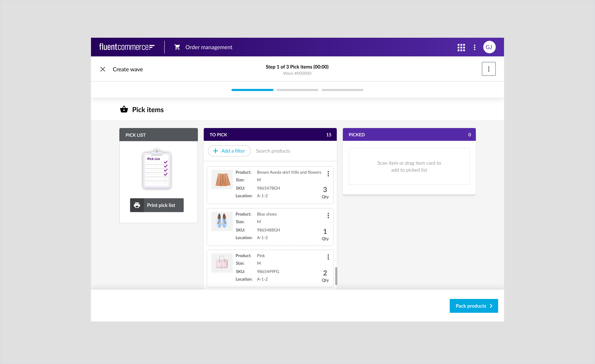Image resolution: width=595 pixels, height=364 pixels.
Task: Click the To Pick list scrollbar
Action: coord(336,276)
